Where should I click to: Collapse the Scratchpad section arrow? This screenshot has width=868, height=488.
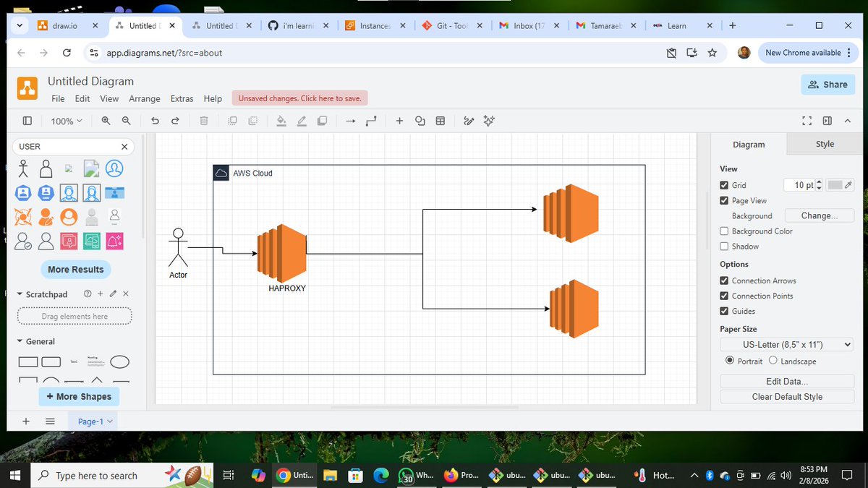[x=20, y=294]
